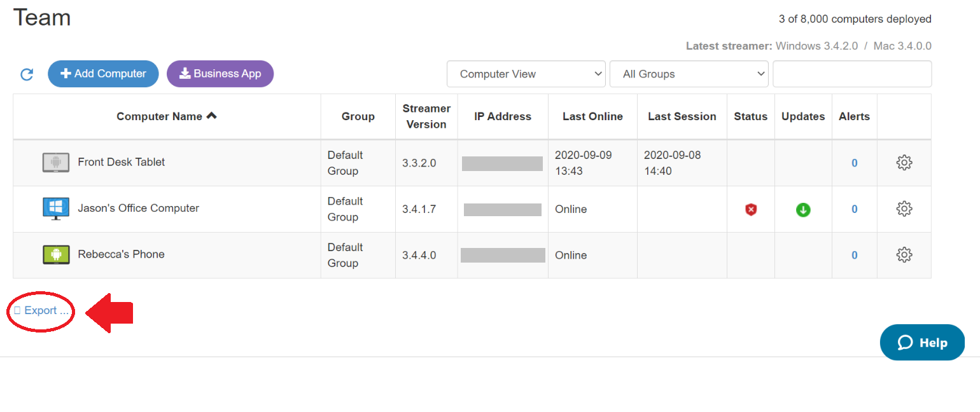
Task: Click the Business App download button
Action: (220, 74)
